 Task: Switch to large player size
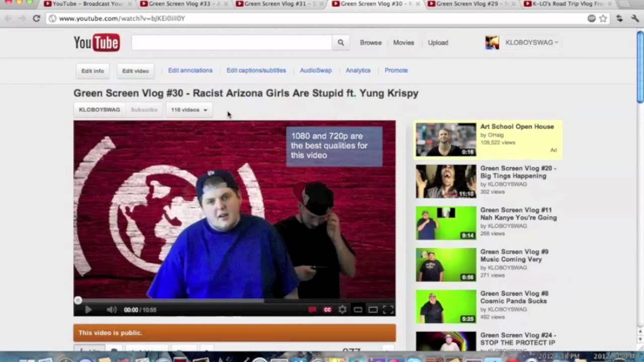[373, 310]
